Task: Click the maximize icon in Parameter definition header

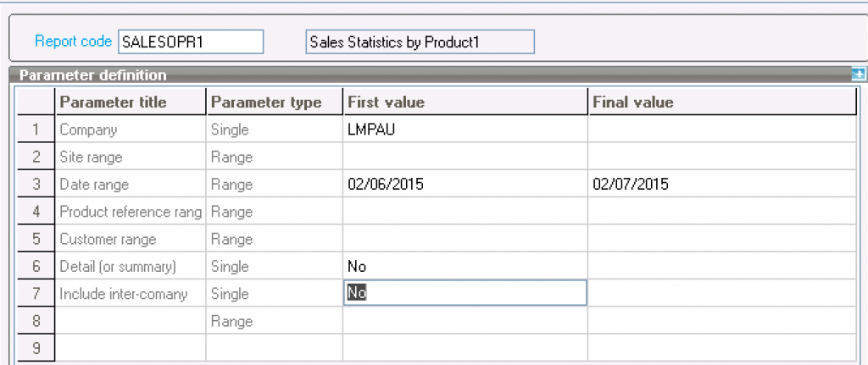Action: (x=860, y=75)
